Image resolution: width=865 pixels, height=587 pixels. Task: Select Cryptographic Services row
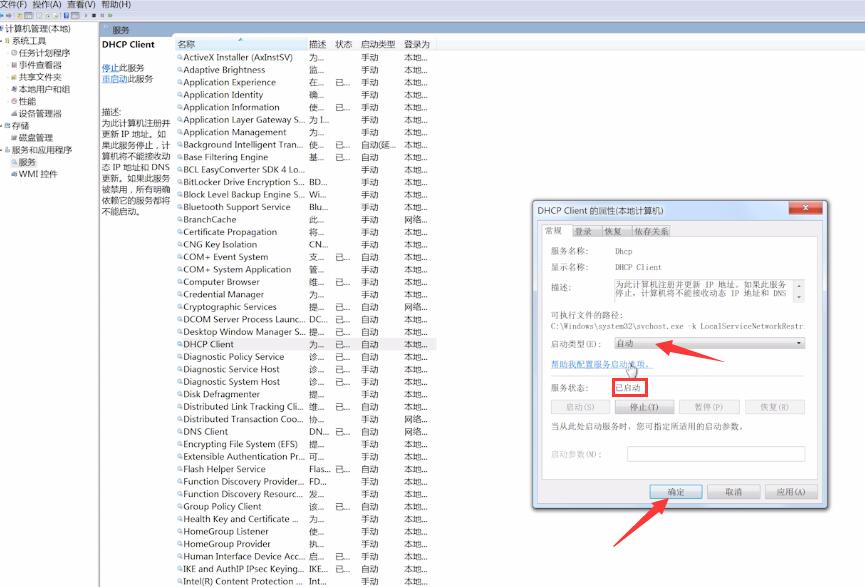pyautogui.click(x=306, y=307)
